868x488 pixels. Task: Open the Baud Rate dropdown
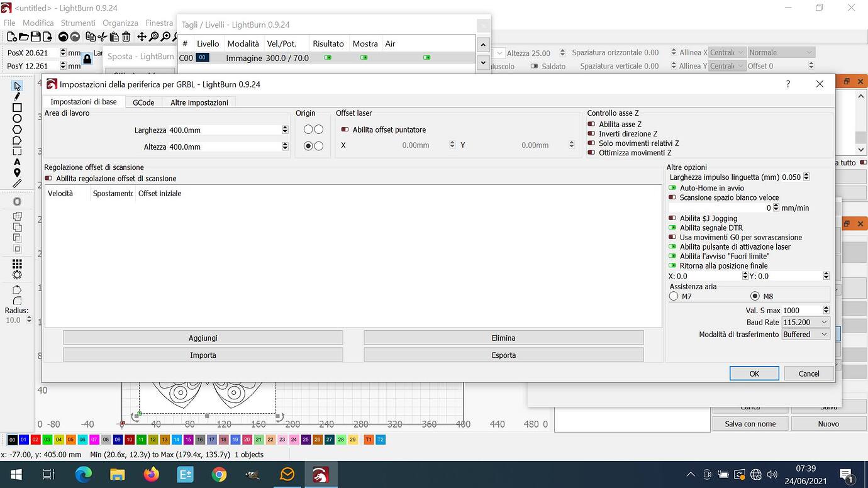click(x=806, y=322)
